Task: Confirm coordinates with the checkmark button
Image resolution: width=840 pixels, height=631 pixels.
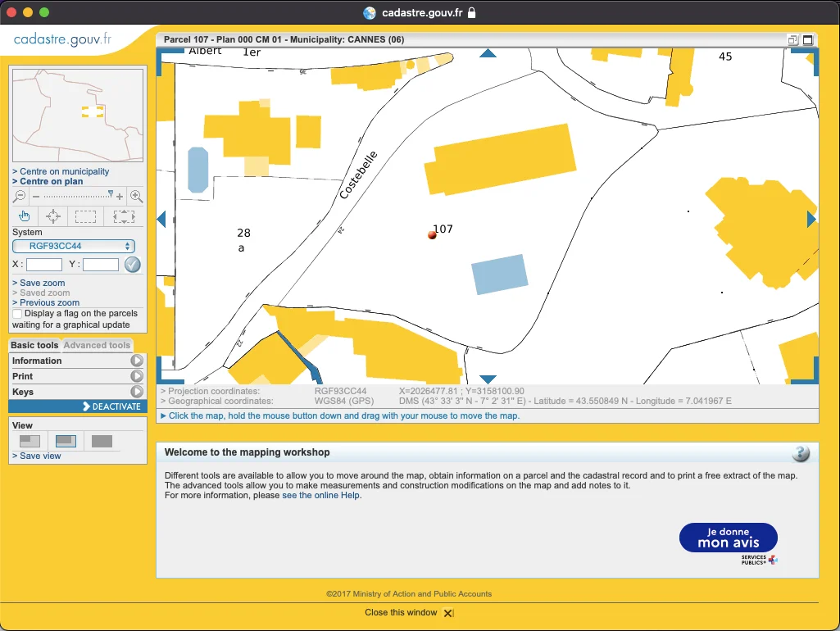Action: pyautogui.click(x=133, y=265)
